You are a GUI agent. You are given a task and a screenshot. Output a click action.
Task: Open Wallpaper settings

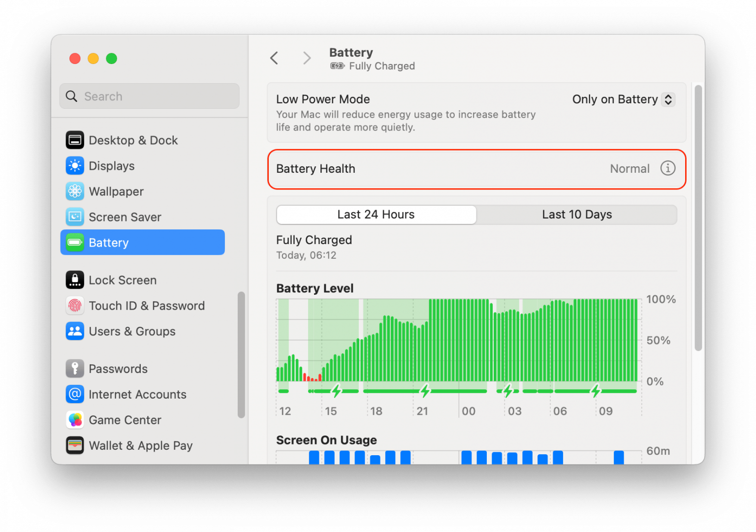click(116, 191)
